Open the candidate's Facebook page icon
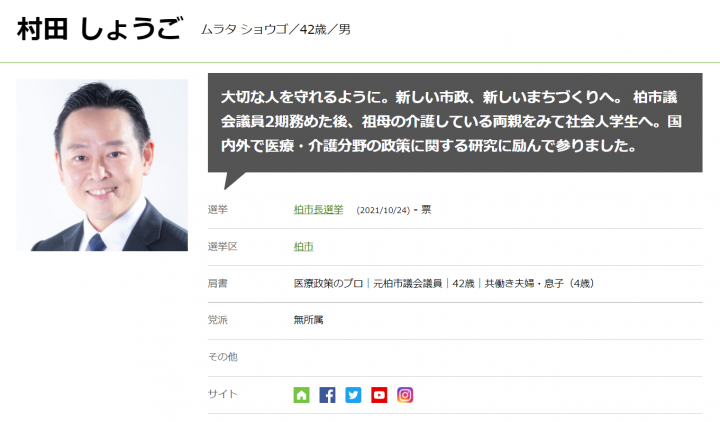 click(327, 395)
